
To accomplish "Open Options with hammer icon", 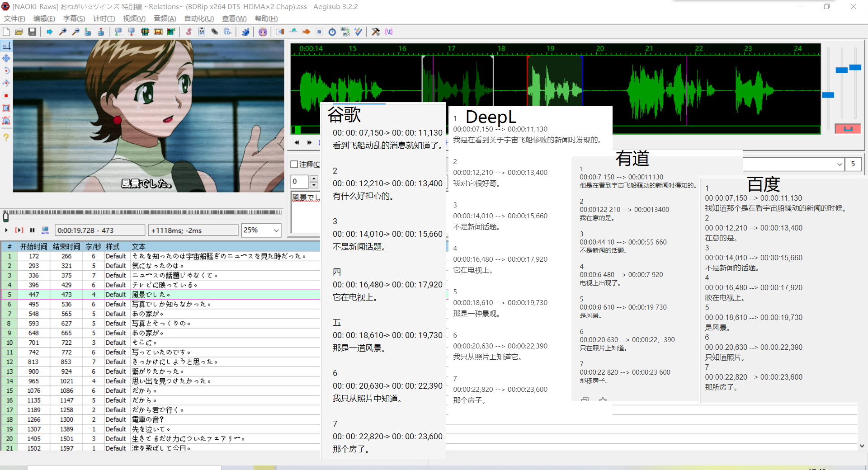I will pyautogui.click(x=376, y=32).
